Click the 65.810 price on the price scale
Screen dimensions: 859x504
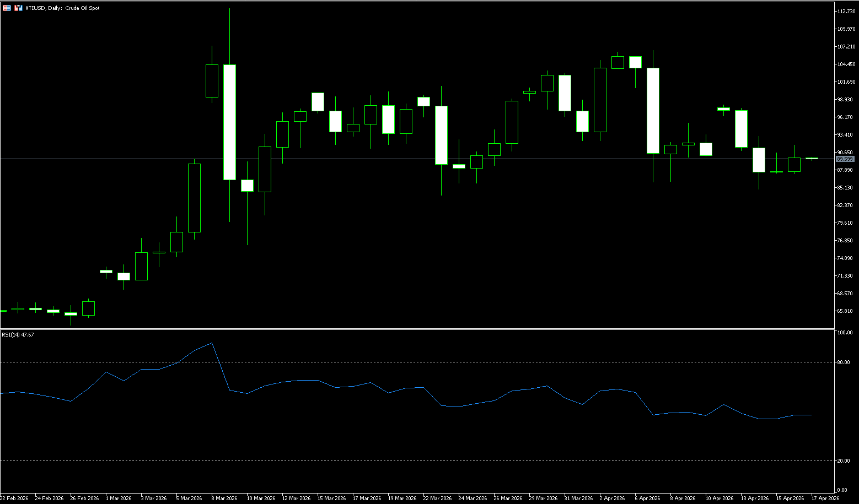(x=845, y=311)
